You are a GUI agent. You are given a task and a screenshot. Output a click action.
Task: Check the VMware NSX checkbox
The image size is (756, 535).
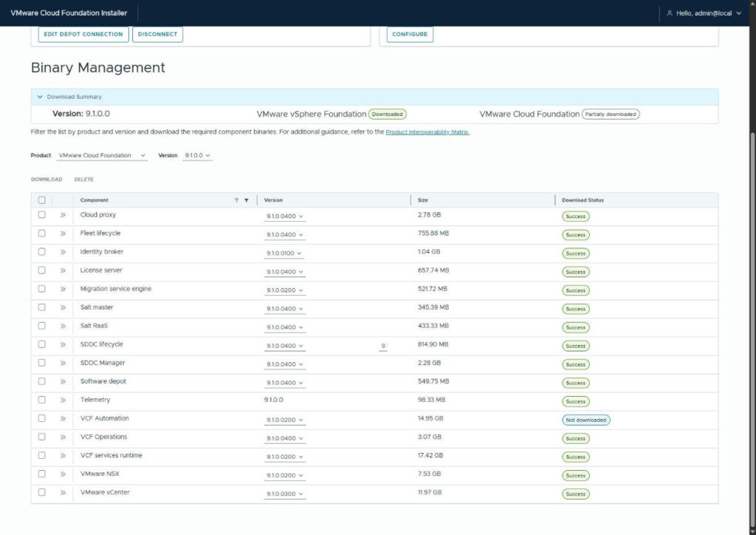tap(42, 474)
